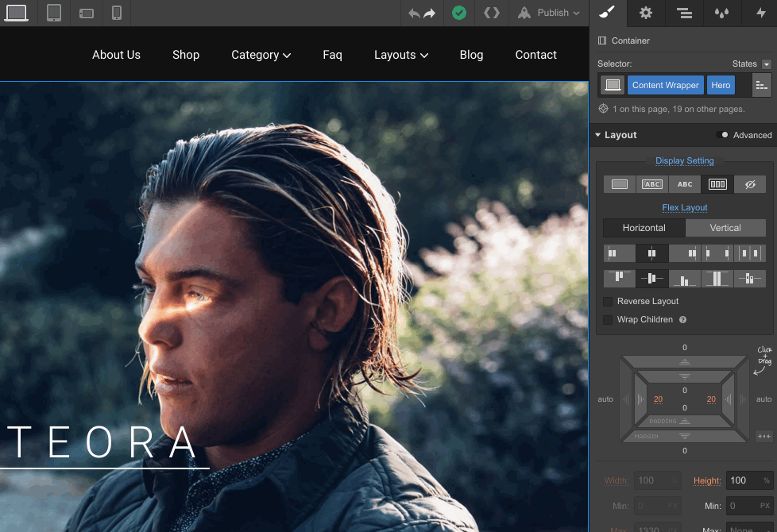Click the Content Wrapper class tag
The height and width of the screenshot is (532, 777).
(x=665, y=85)
